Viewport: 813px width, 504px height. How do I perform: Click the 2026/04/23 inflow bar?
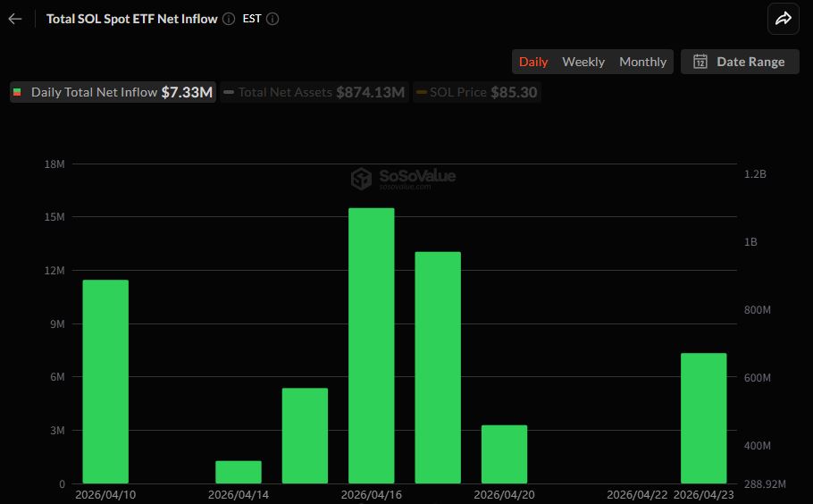(x=703, y=418)
